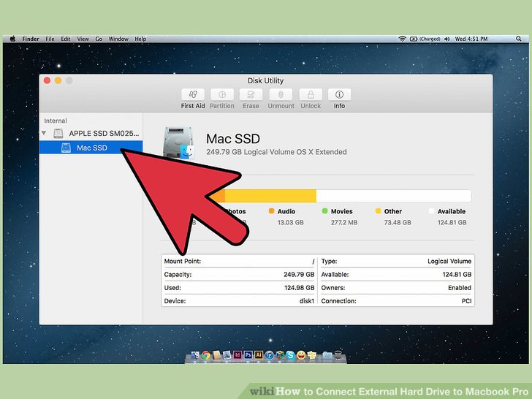Image resolution: width=532 pixels, height=399 pixels.
Task: Open the Finder menu
Action: pyautogui.click(x=31, y=39)
